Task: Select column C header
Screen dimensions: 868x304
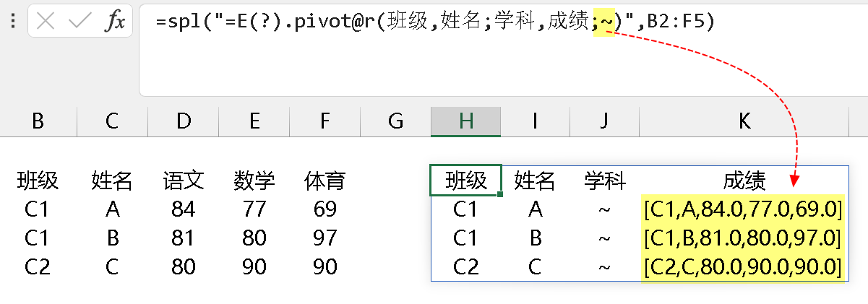Action: coord(111,121)
